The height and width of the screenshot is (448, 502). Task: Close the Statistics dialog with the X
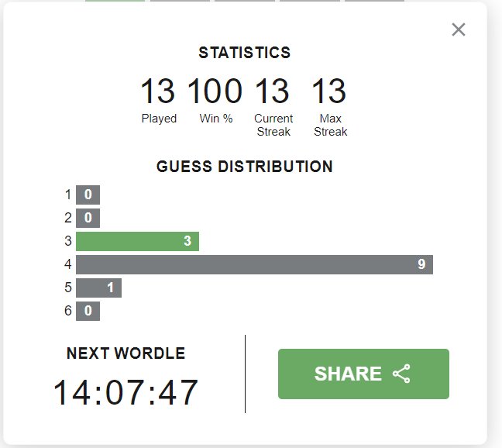pyautogui.click(x=459, y=29)
